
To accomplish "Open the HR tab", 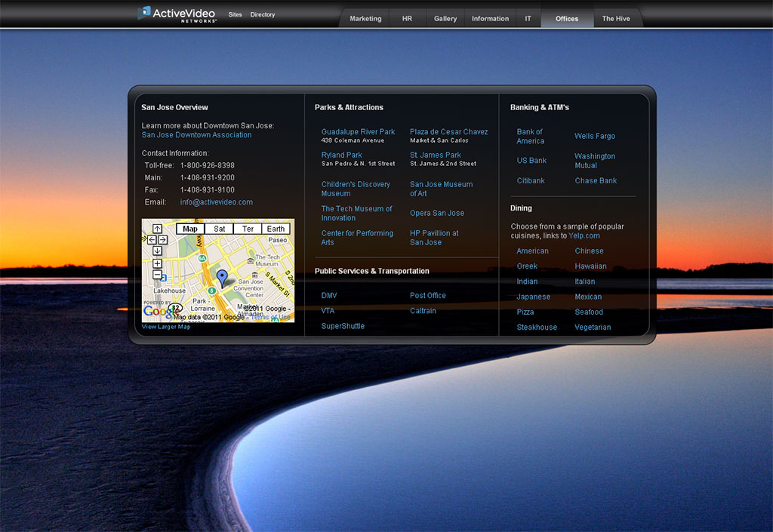I will (x=407, y=19).
